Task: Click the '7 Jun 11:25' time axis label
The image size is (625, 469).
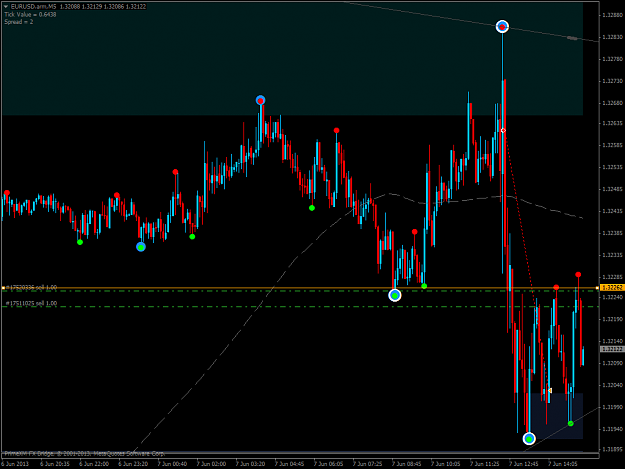Action: [485, 464]
